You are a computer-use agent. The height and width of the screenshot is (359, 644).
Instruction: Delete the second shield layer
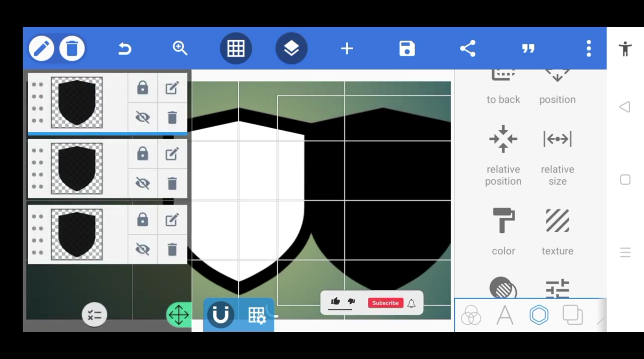pyautogui.click(x=172, y=183)
